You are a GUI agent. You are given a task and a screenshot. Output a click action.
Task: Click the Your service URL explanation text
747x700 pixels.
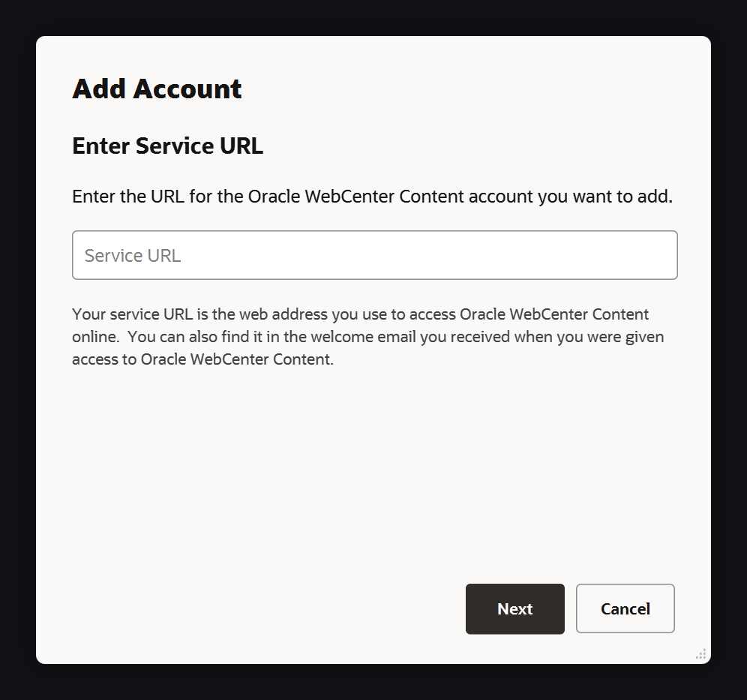pos(367,336)
